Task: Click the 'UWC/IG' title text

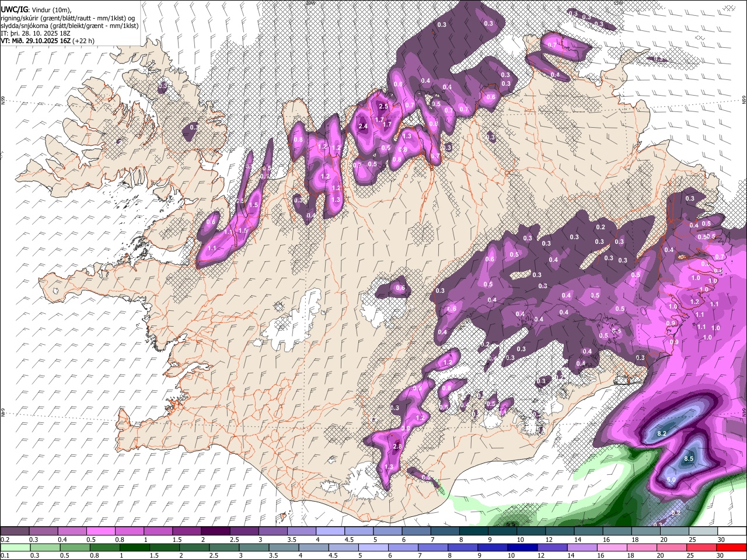Action: pyautogui.click(x=14, y=10)
